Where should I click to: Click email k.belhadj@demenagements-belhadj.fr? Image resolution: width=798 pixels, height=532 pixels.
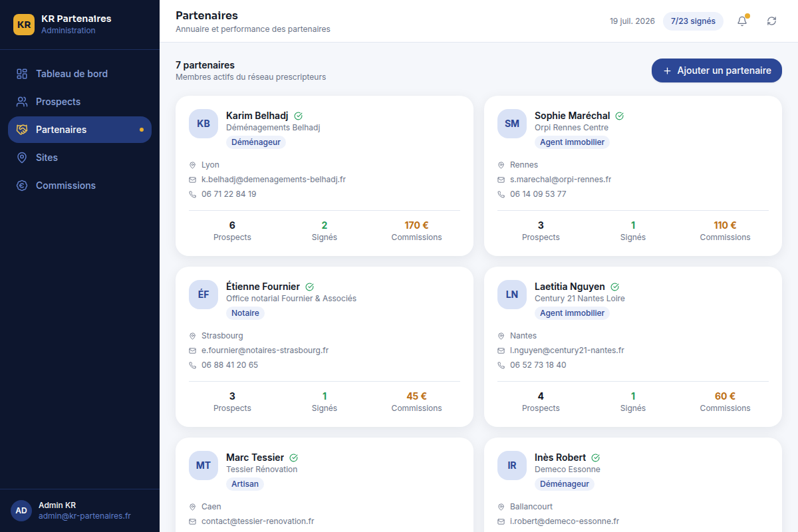click(x=273, y=180)
